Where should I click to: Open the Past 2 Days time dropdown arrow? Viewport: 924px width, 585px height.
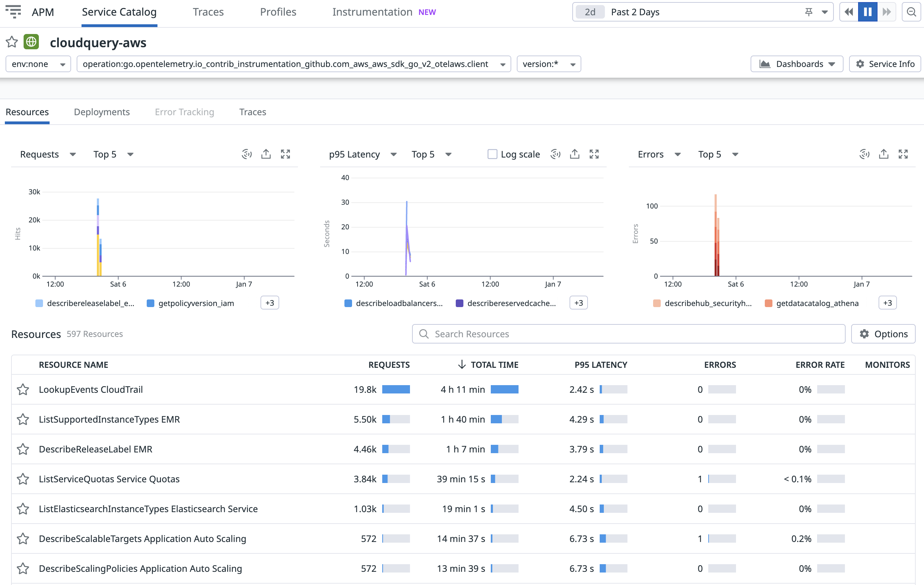click(824, 12)
